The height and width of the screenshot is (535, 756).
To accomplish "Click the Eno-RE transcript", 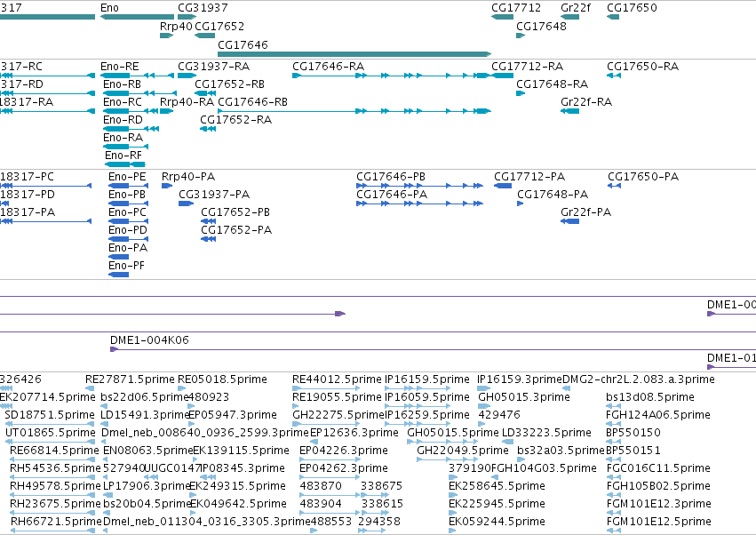I will [137, 76].
